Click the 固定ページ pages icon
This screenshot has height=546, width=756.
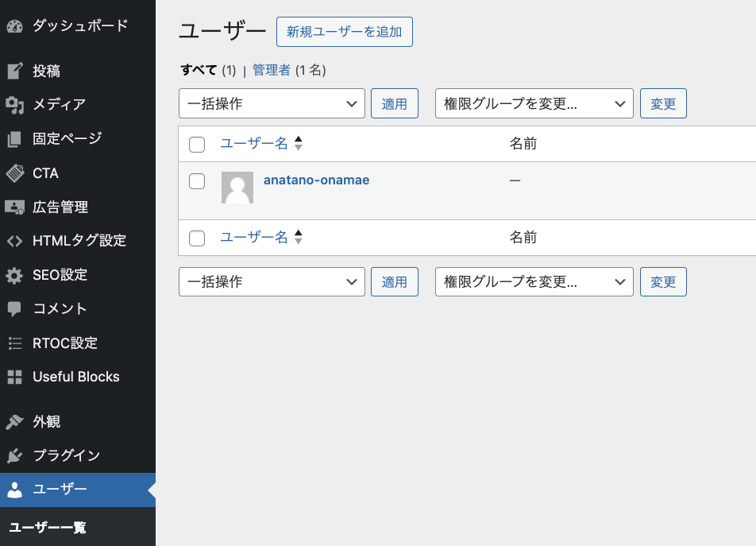tap(14, 139)
